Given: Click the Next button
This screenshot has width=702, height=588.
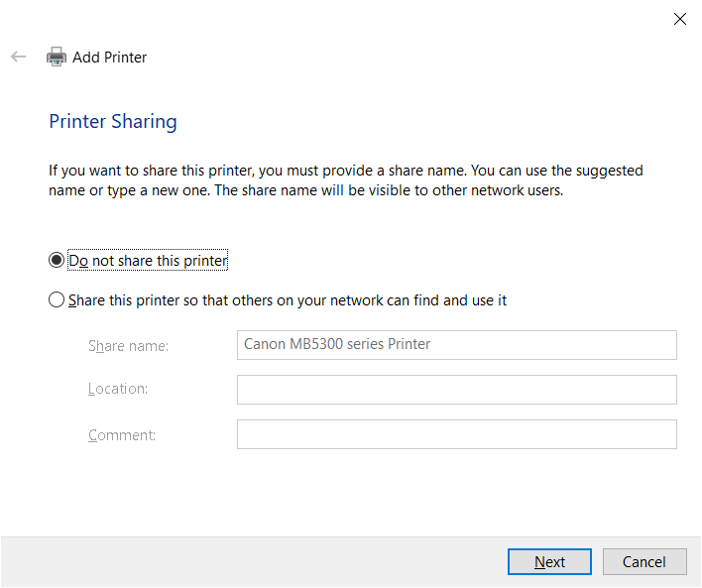Looking at the screenshot, I should click(x=549, y=561).
